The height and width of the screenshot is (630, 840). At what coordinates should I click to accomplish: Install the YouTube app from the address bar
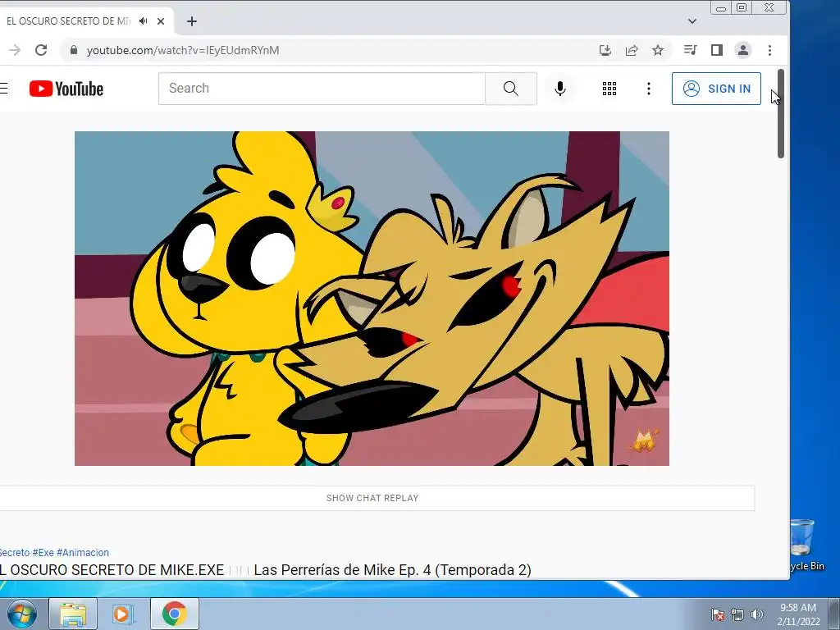pos(605,50)
